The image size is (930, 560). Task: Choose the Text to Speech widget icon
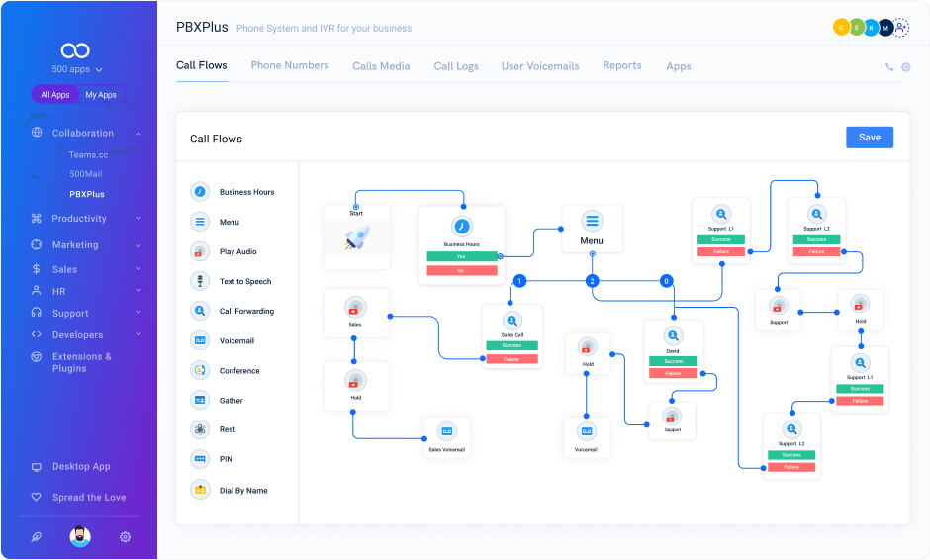pos(200,281)
